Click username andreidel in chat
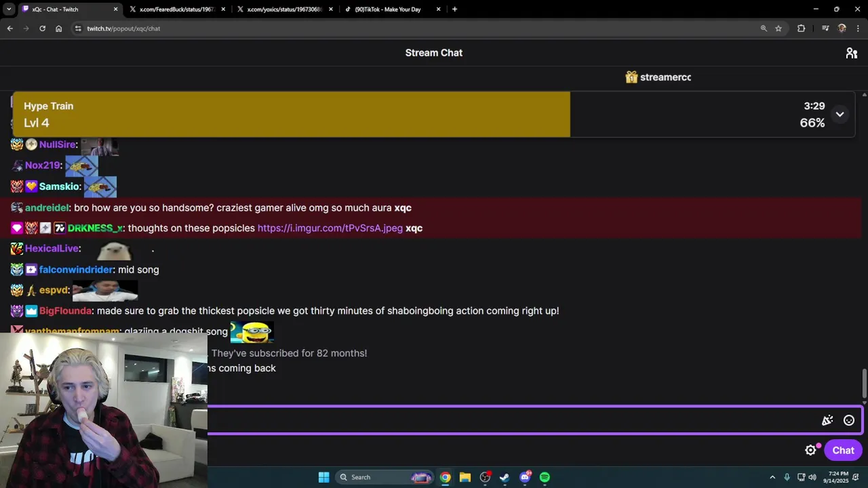Screen dimensions: 868x488 click(47, 208)
